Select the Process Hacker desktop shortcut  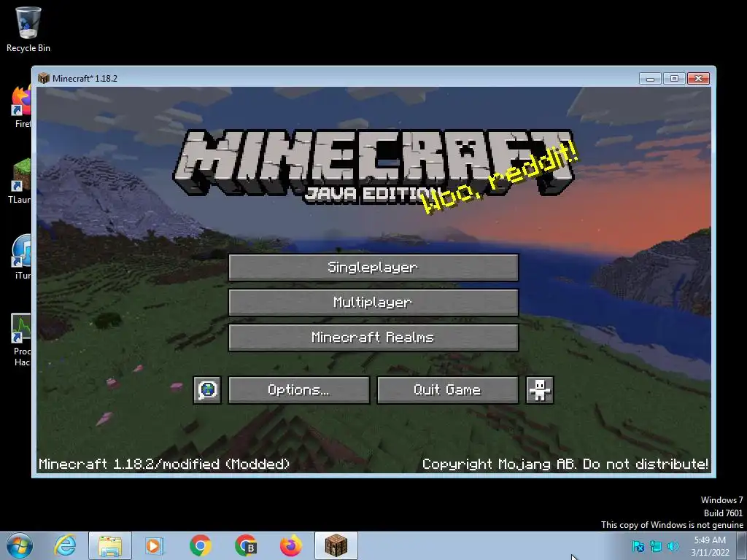[x=21, y=340]
